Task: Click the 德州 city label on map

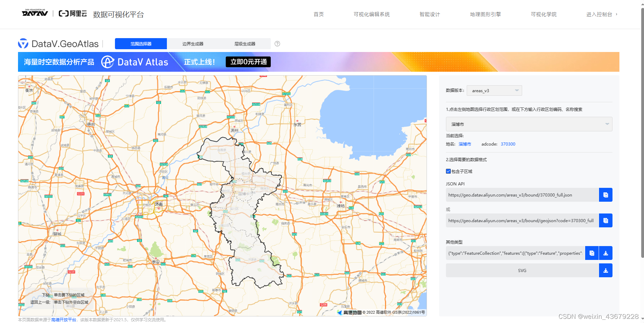Action: [x=91, y=124]
